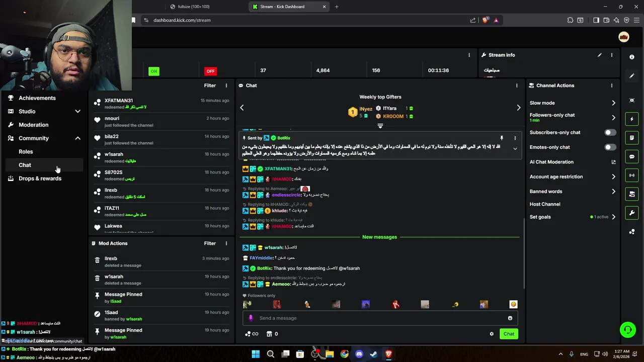Click the speech-bubble chat icon in right sidebar
644x362 pixels.
tap(632, 157)
